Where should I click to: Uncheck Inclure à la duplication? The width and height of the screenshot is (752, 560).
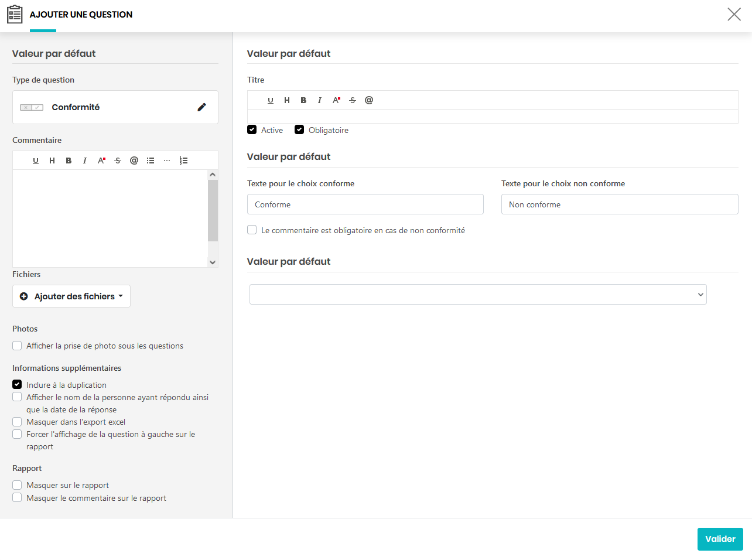17,385
